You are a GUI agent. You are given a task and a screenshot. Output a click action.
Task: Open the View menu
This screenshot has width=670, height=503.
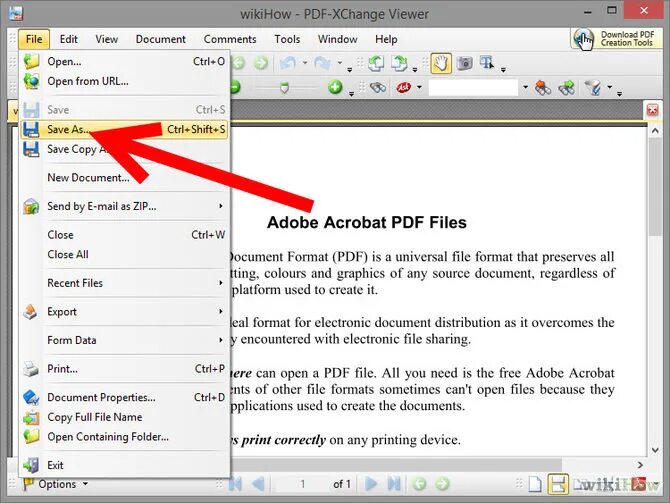(106, 39)
